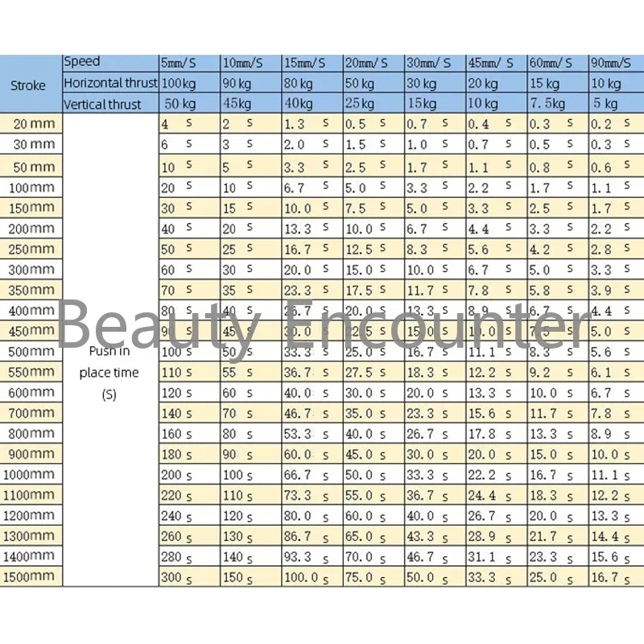
Task: Select the 550mm stroke row label
Action: click(31, 372)
